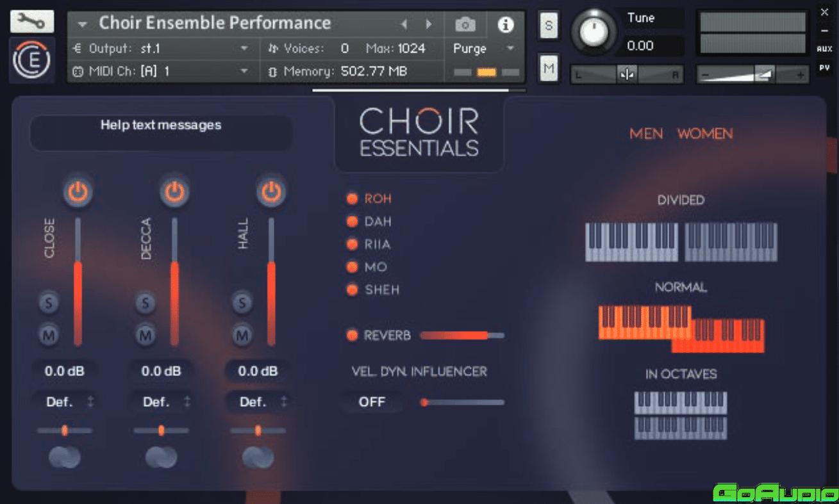Screen dimensions: 839x504
Task: Take a snapshot with camera icon
Action: [465, 24]
